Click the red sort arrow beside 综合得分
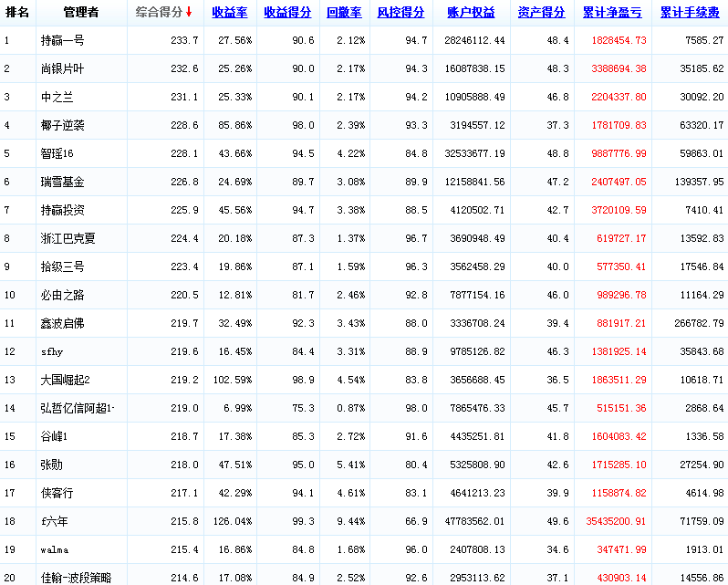 189,12
